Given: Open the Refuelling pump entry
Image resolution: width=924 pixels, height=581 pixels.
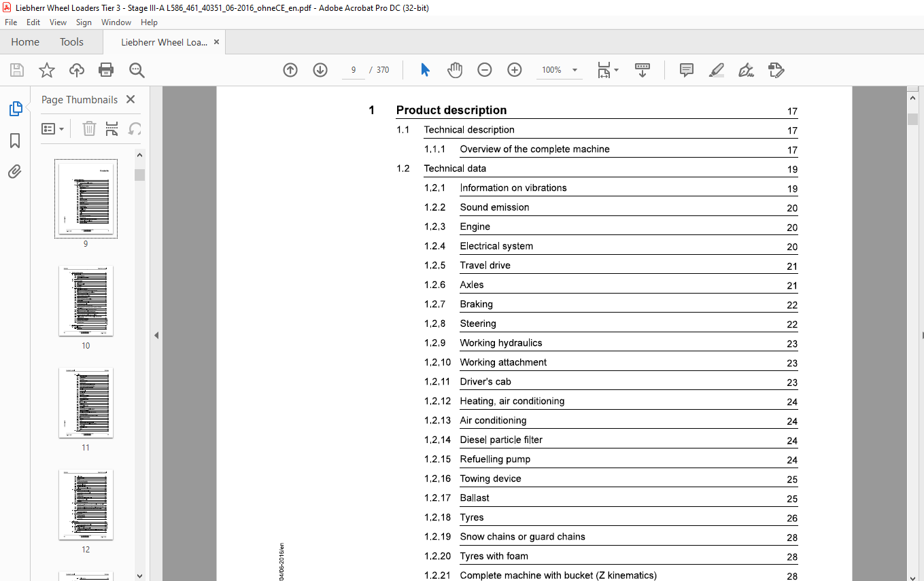Looking at the screenshot, I should point(495,459).
